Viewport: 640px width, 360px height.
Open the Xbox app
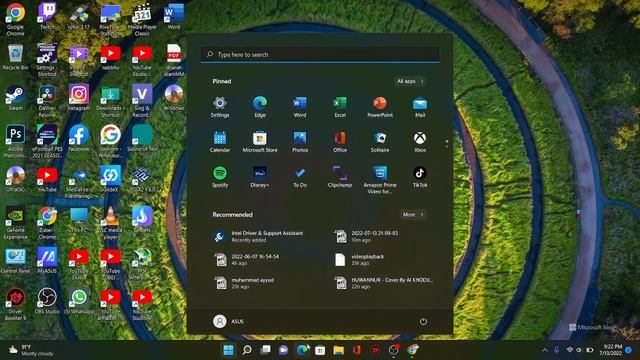pos(420,142)
